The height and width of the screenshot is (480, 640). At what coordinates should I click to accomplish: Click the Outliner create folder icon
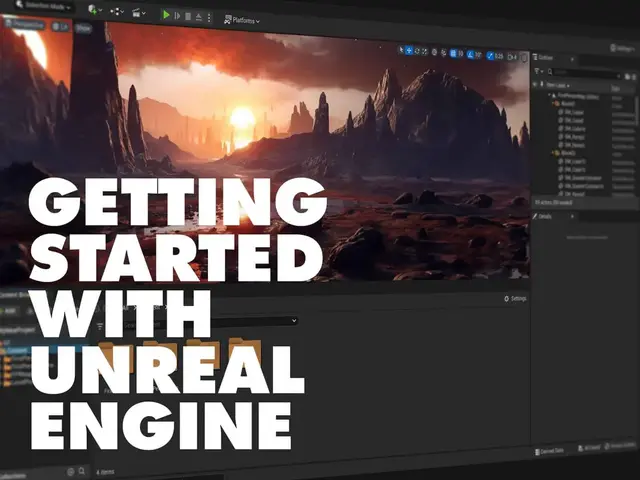click(x=627, y=76)
